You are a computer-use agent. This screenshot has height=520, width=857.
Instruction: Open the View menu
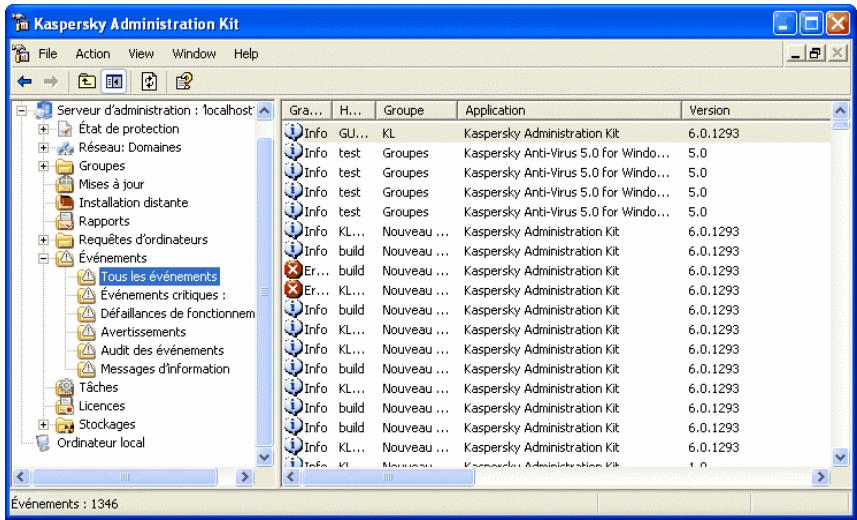click(141, 54)
